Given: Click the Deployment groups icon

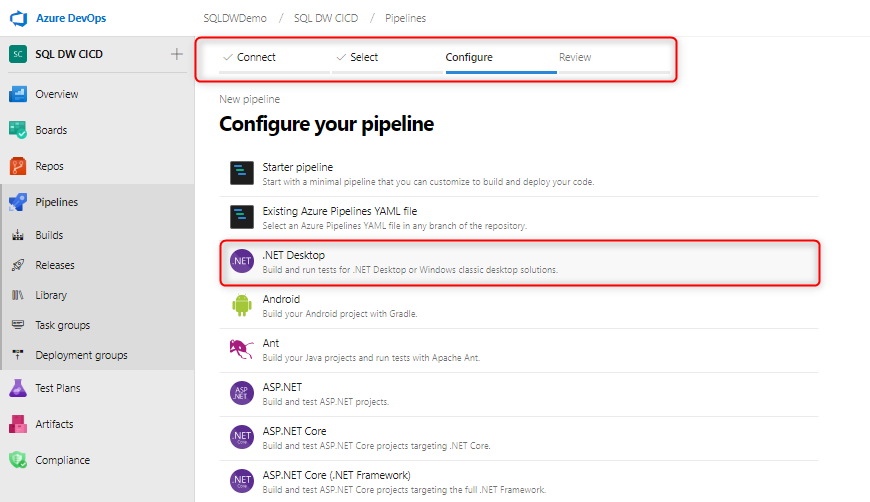Looking at the screenshot, I should coord(18,354).
